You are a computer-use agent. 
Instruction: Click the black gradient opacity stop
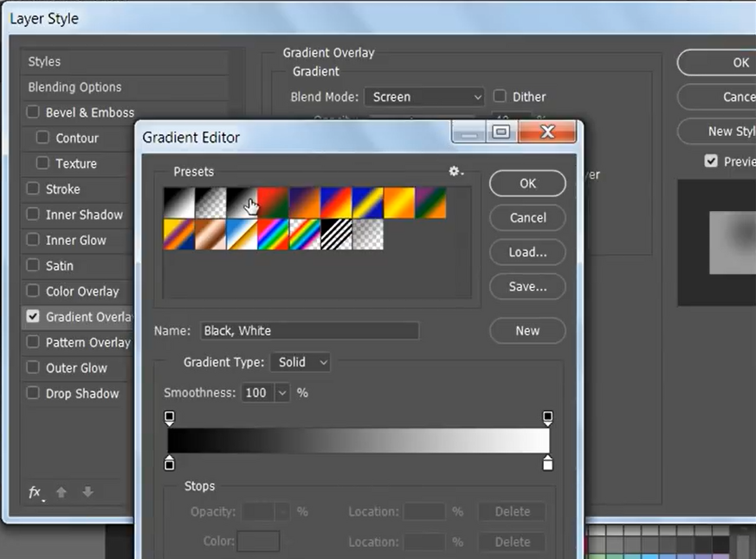(x=170, y=417)
